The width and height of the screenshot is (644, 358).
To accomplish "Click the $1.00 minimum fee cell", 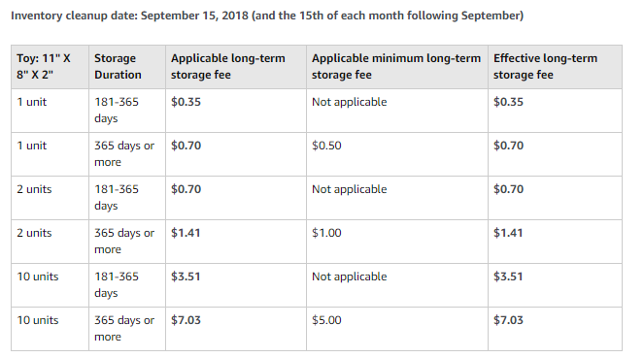I will pyautogui.click(x=397, y=242).
